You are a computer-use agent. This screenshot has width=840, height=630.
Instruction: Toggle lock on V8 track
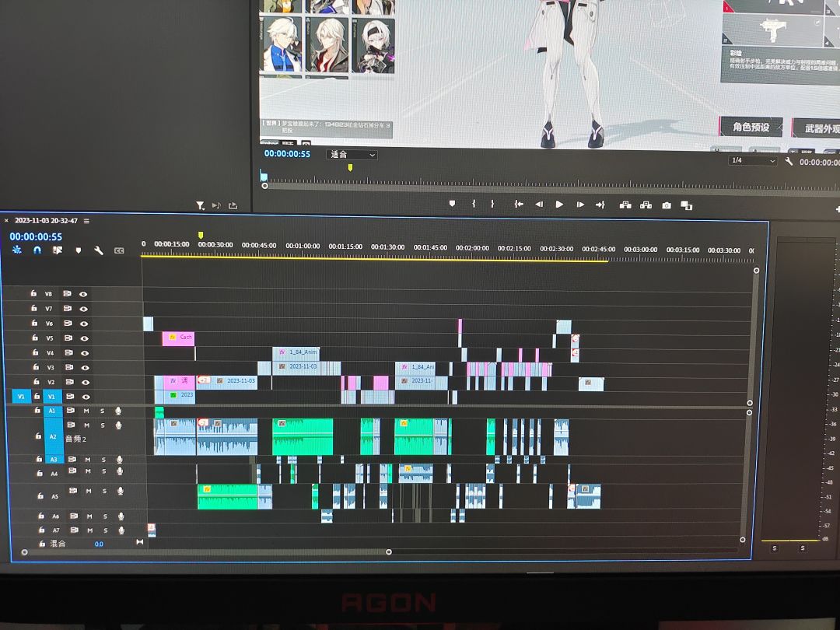(x=33, y=293)
